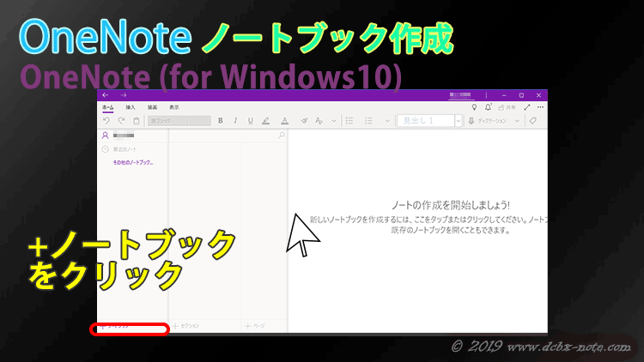Go back with the left arrow
The width and height of the screenshot is (644, 362).
tap(106, 95)
